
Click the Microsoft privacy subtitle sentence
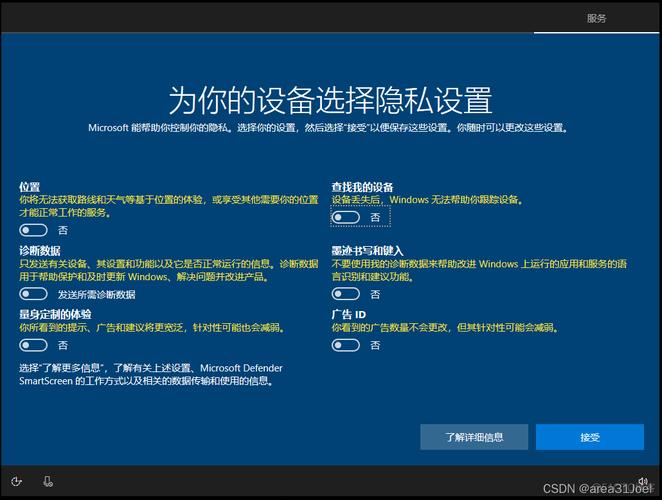[x=328, y=128]
